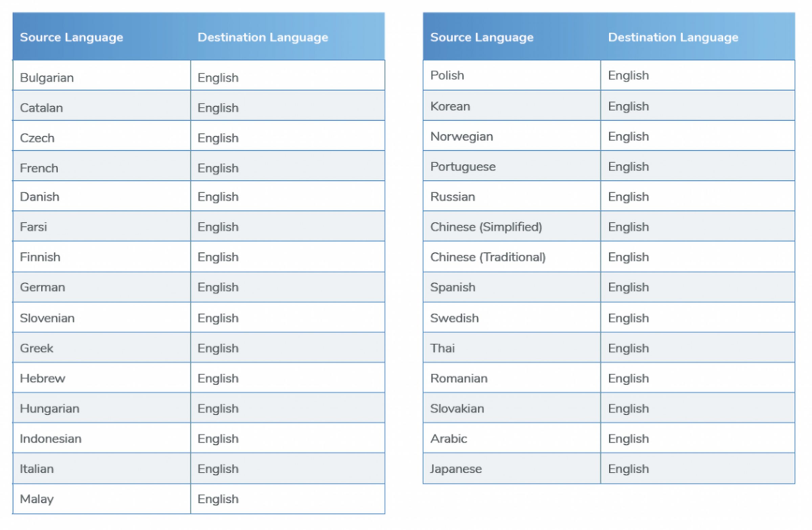
Task: Select the Italian table entry
Action: (x=102, y=468)
